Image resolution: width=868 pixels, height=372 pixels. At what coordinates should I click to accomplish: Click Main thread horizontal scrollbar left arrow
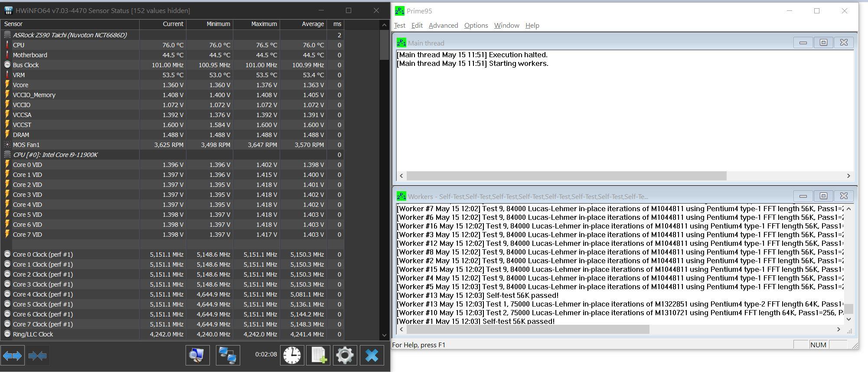(x=401, y=176)
